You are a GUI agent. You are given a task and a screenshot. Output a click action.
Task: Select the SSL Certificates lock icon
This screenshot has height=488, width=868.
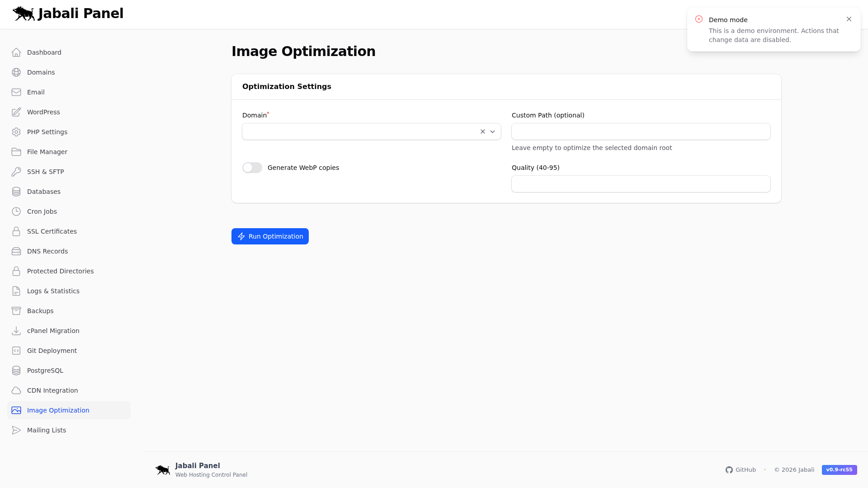tap(16, 231)
